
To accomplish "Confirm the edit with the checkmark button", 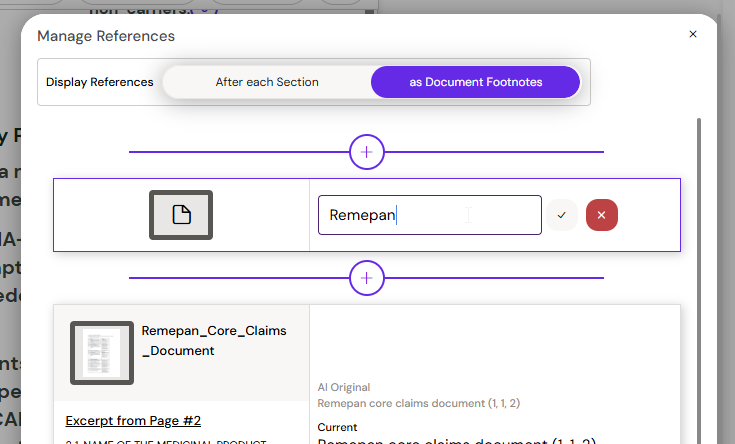I will 562,215.
